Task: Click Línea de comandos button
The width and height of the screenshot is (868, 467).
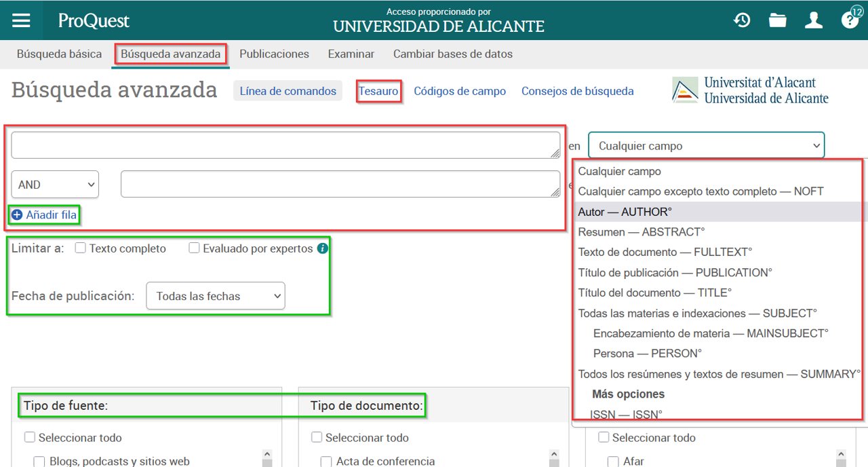Action: [x=288, y=91]
